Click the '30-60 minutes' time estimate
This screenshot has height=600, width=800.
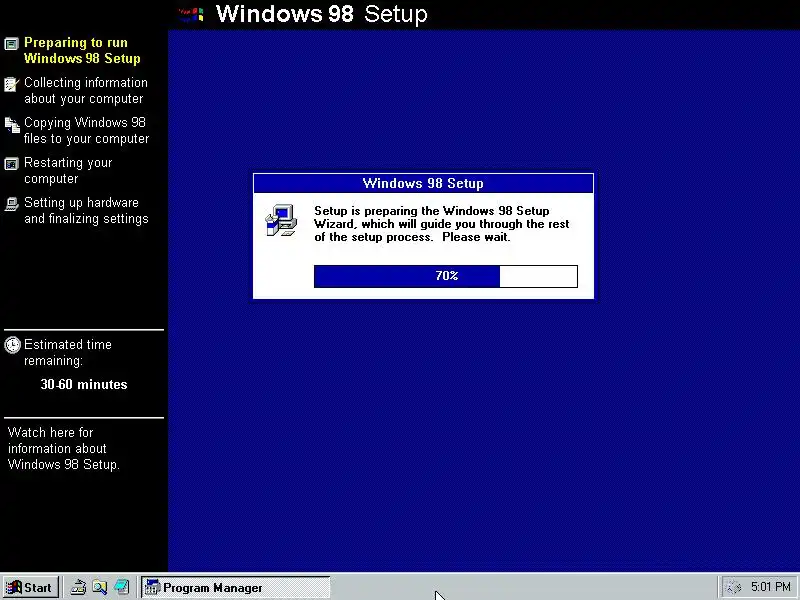coord(84,384)
